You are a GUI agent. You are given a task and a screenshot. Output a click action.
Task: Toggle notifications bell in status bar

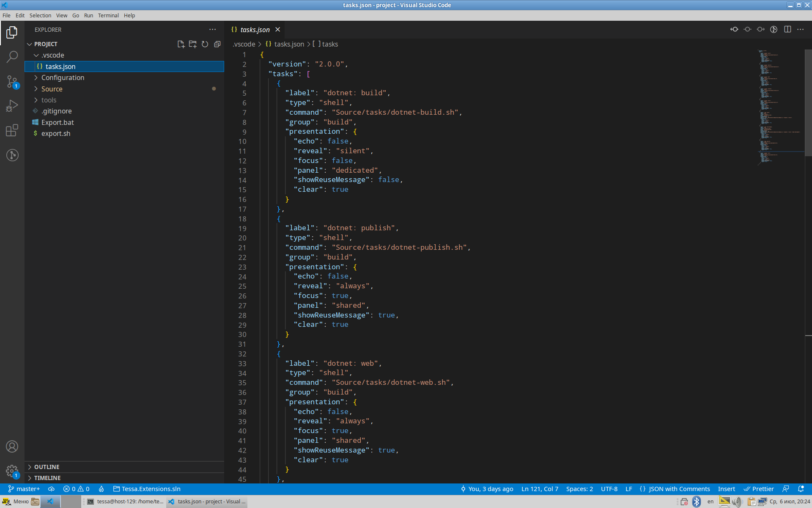(801, 489)
